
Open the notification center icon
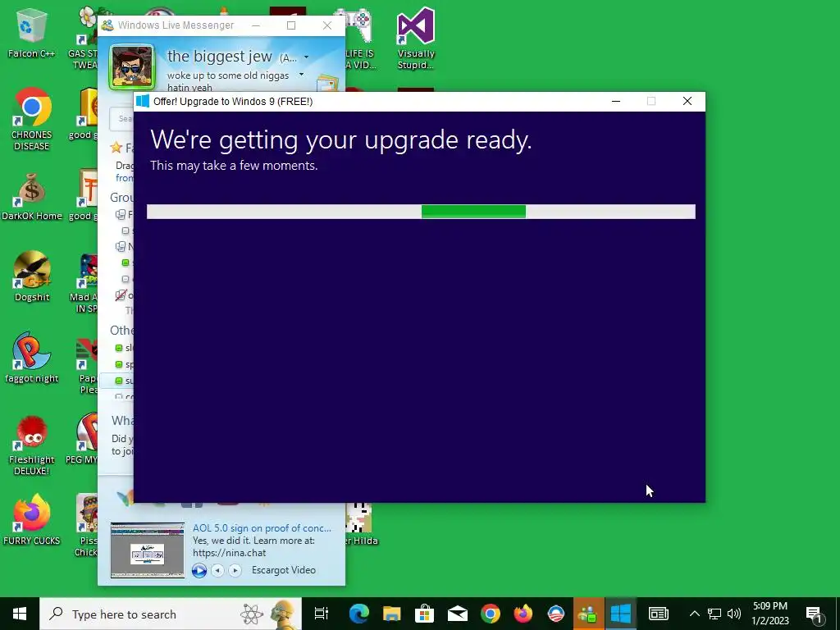815,614
